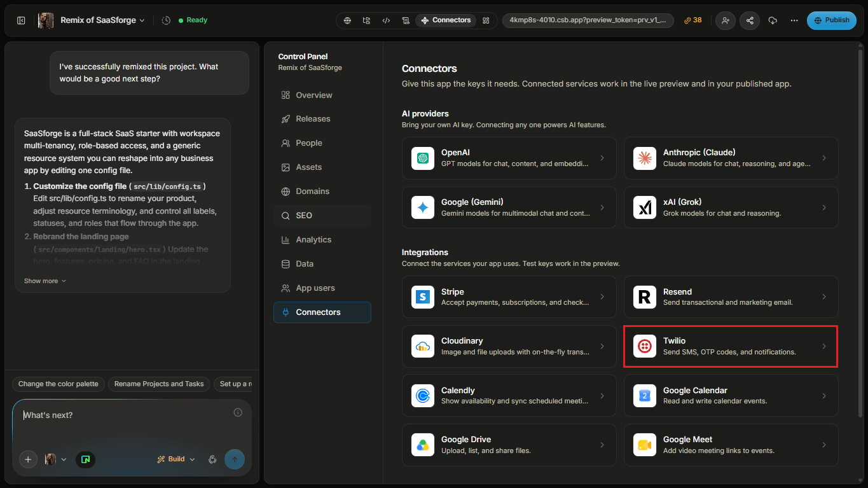Click the plus attach button in chat
Screen dimensions: 868x488
pos(28,459)
